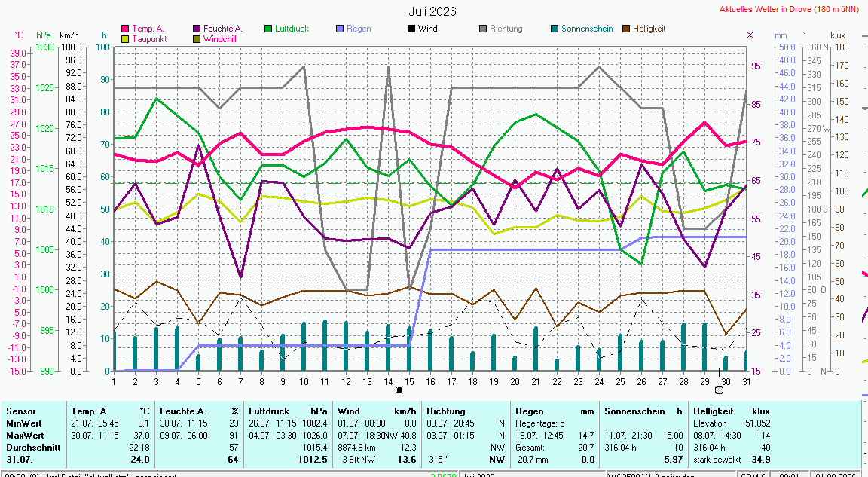The width and height of the screenshot is (868, 477).
Task: Click the 'Taupunkt' legend label
Action: point(149,39)
